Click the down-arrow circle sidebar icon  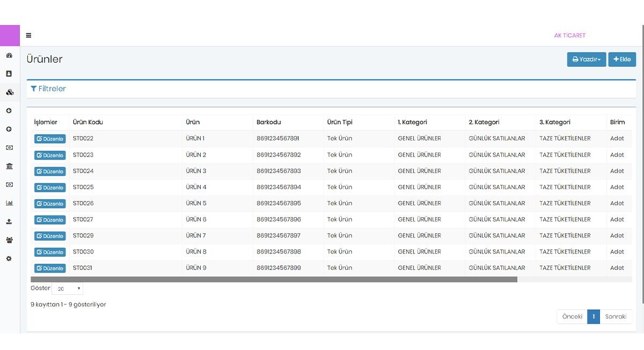click(9, 111)
